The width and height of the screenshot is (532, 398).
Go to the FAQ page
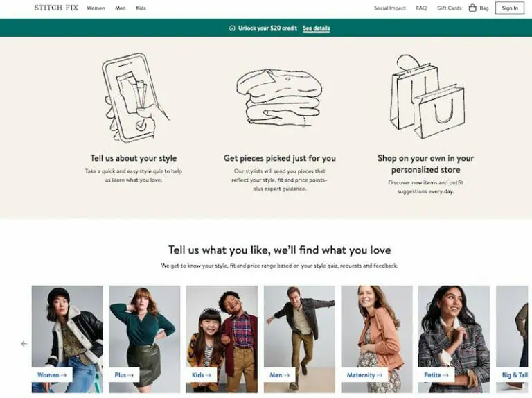pos(421,8)
